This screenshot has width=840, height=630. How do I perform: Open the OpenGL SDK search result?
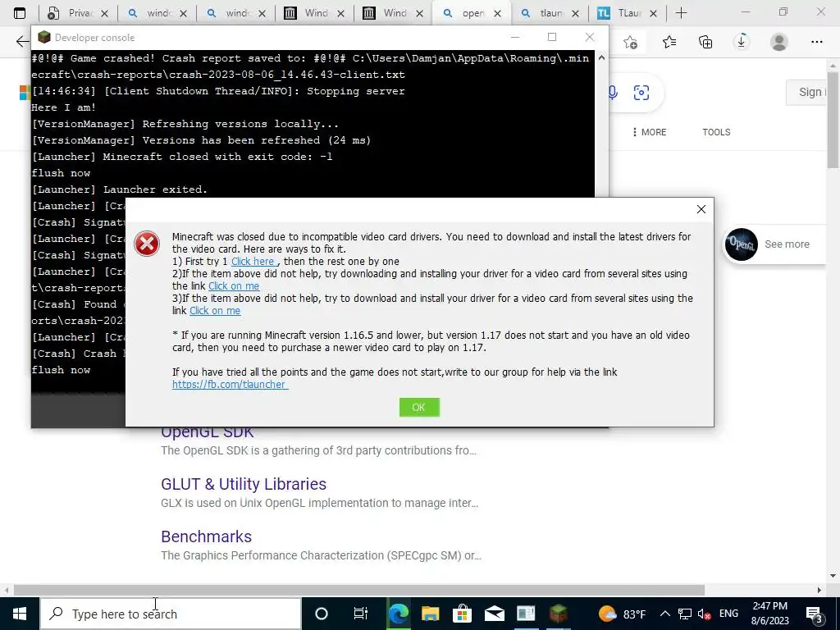[x=207, y=431]
